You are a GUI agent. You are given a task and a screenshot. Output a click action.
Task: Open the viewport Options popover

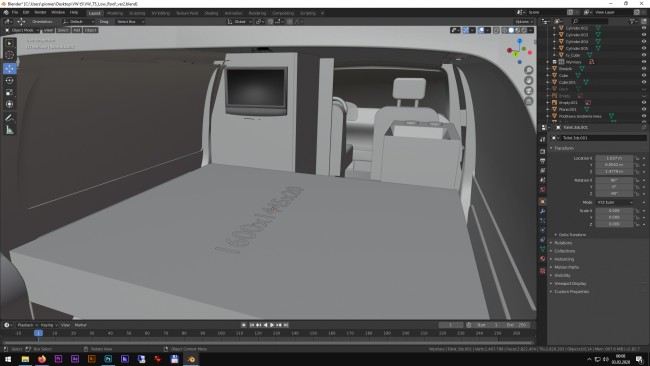click(x=524, y=22)
